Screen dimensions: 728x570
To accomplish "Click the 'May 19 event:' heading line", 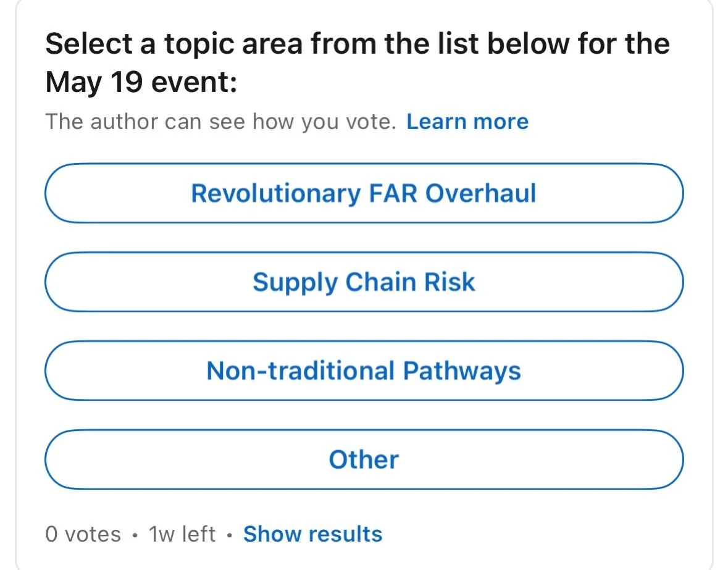I will 141,82.
